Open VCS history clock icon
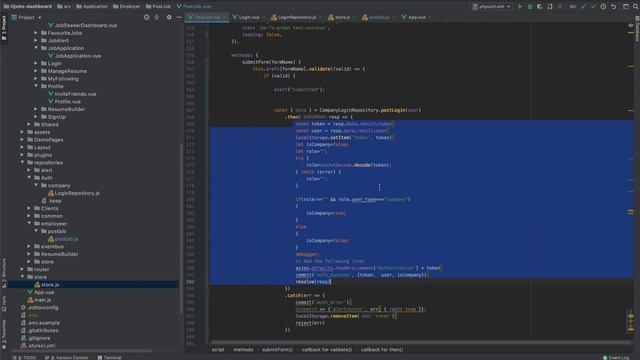This screenshot has height=360, width=640. click(603, 7)
